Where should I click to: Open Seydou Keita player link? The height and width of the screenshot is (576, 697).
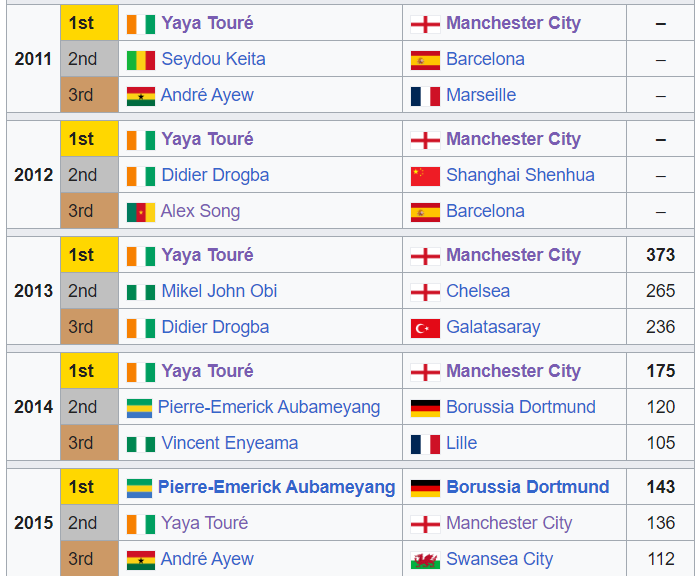tap(213, 59)
